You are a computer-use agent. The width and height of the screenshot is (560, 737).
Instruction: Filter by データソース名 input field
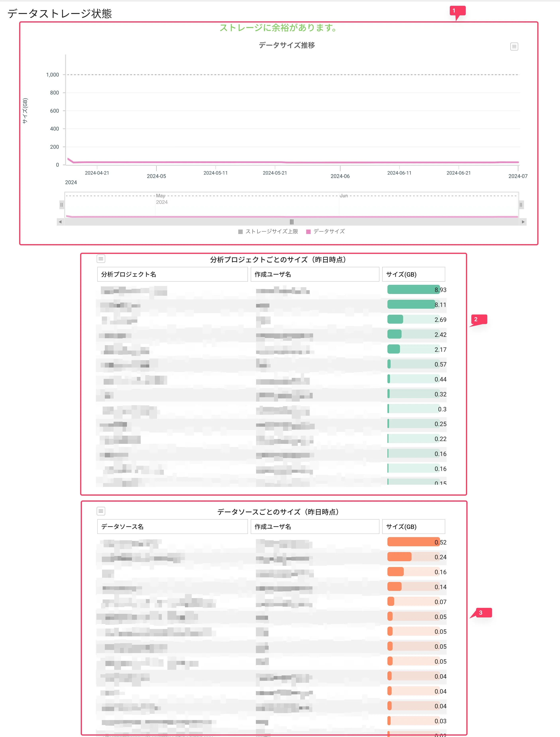pyautogui.click(x=172, y=527)
